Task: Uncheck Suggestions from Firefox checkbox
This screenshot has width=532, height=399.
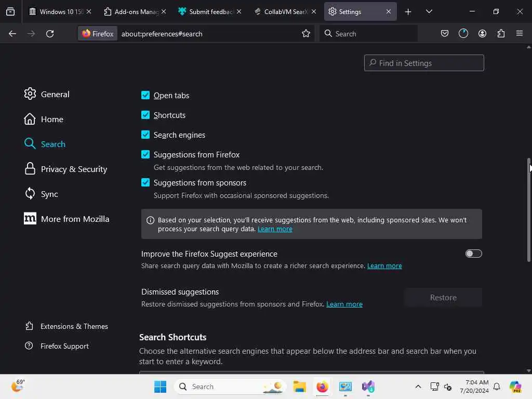Action: click(145, 154)
